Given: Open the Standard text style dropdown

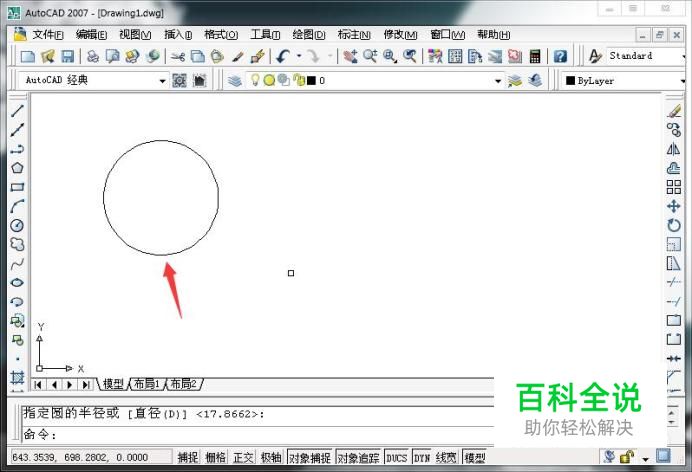Looking at the screenshot, I should pos(683,56).
